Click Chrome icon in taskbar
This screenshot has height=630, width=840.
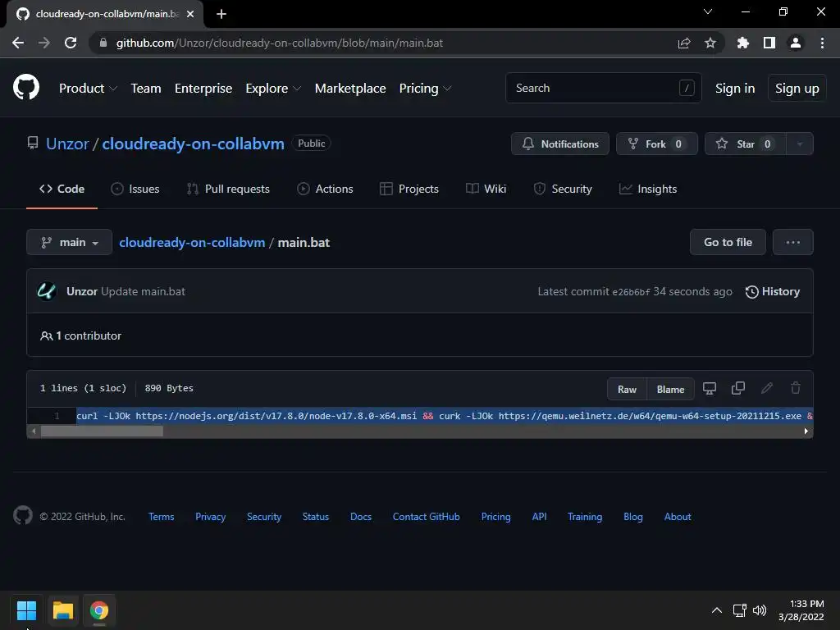(x=99, y=610)
